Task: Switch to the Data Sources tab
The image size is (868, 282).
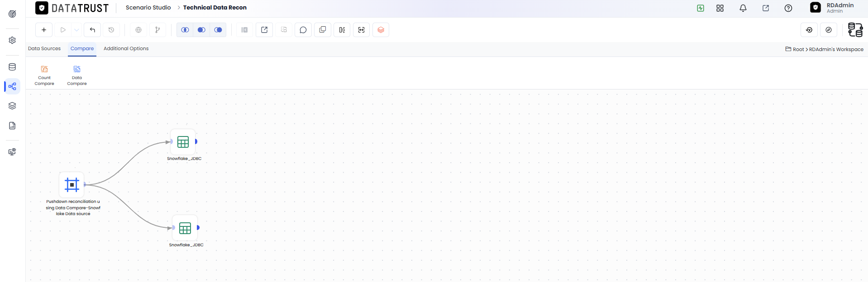Action: point(44,49)
